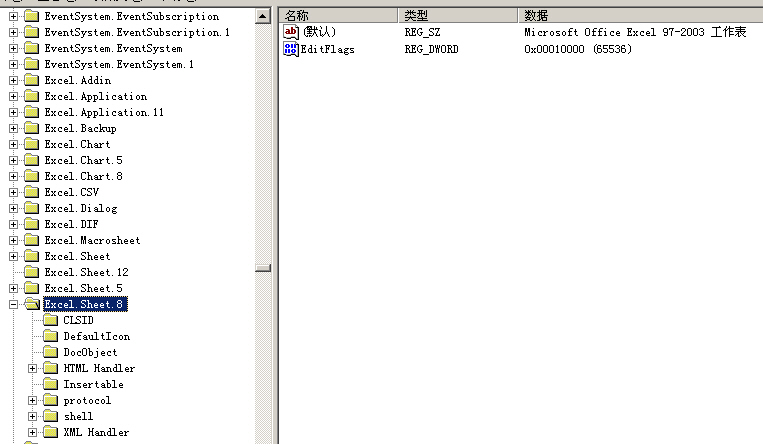Click the DocObject subkey folder icon

pyautogui.click(x=51, y=352)
